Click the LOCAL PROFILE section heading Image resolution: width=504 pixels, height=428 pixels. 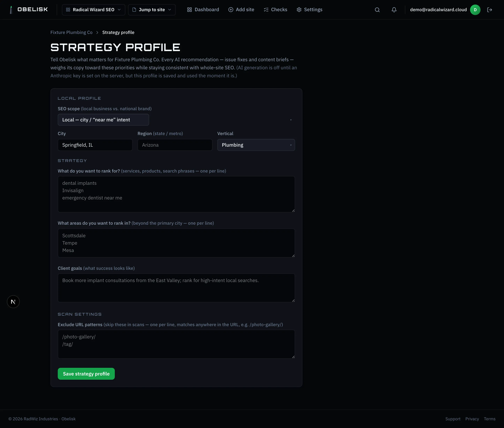(x=79, y=98)
